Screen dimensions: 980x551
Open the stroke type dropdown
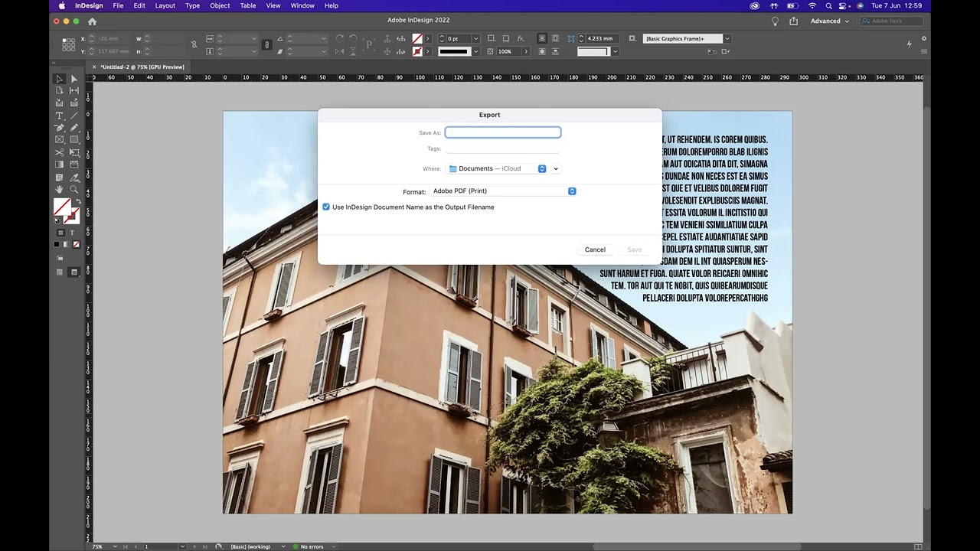click(x=475, y=51)
